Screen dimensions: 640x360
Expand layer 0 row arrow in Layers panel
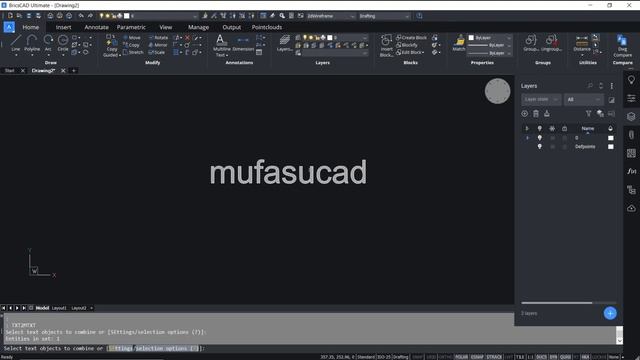coord(527,138)
